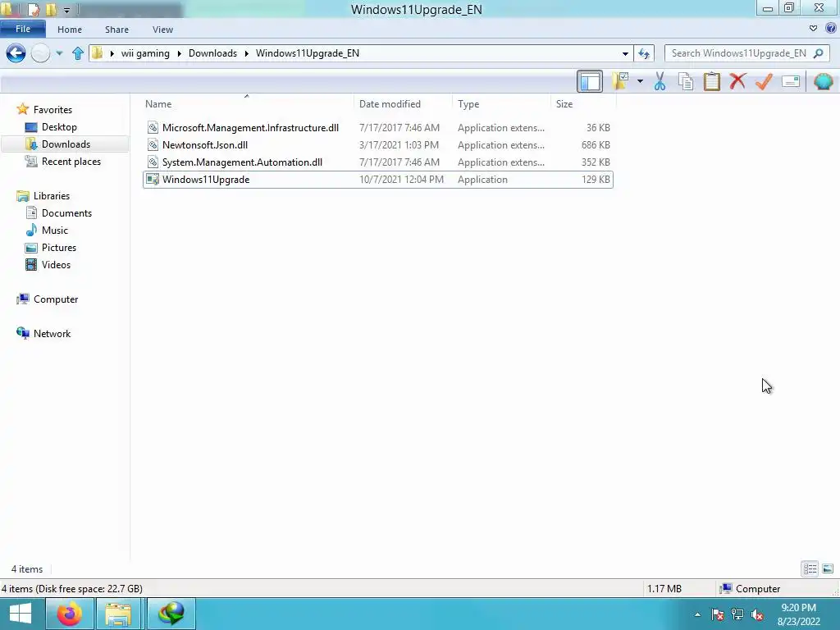Click the orange checkmark properties icon
Image resolution: width=840 pixels, height=630 pixels.
(764, 81)
